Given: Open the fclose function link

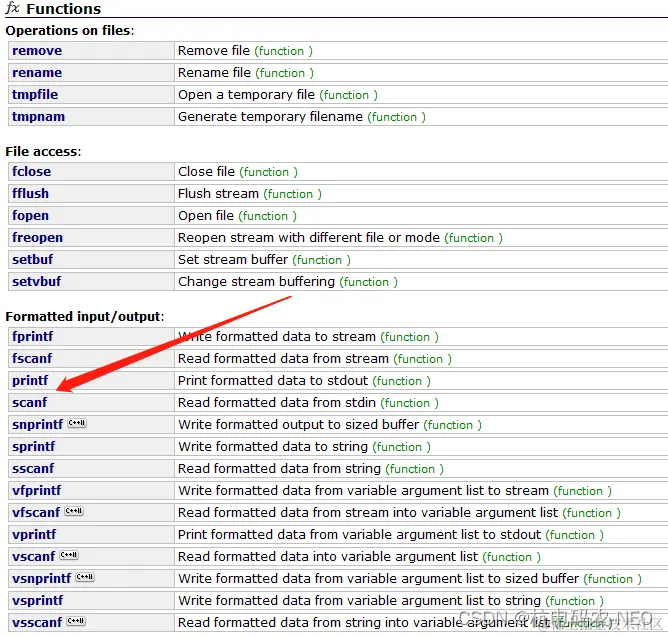Looking at the screenshot, I should tap(32, 172).
